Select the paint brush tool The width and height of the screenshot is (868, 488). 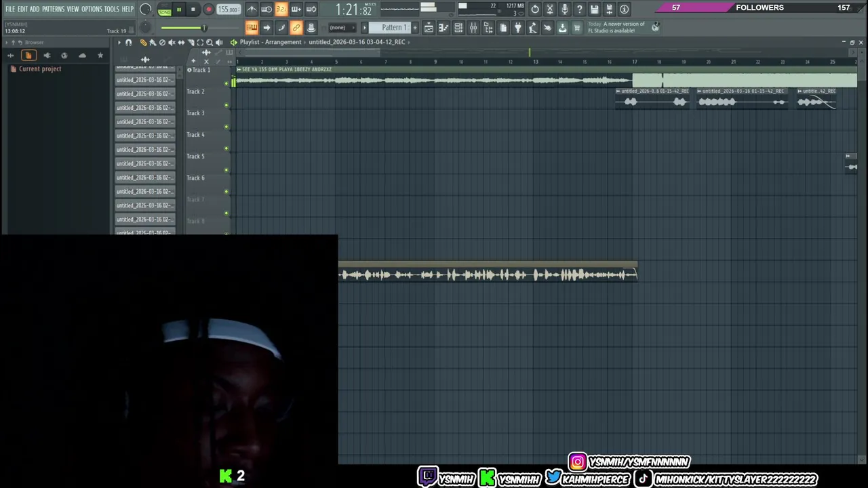(153, 42)
